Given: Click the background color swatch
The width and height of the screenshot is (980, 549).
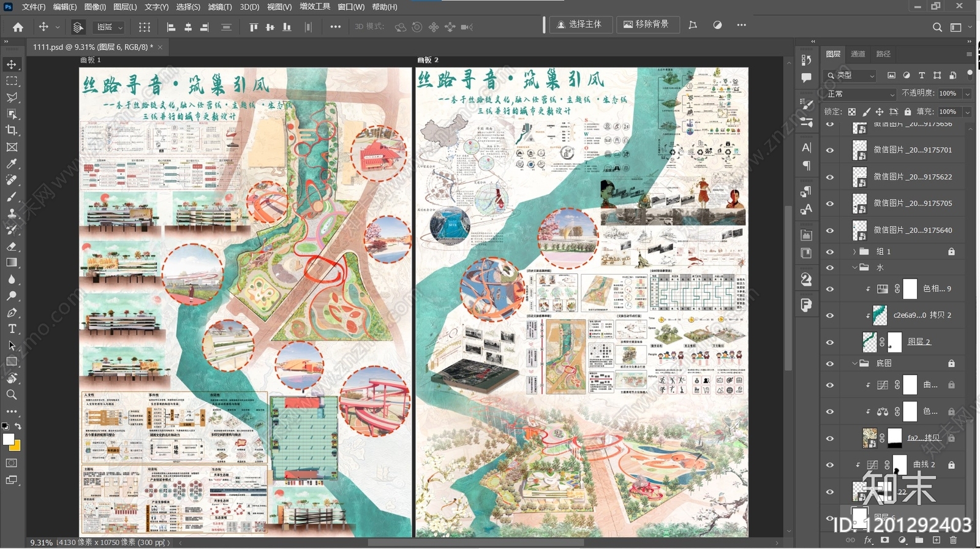Looking at the screenshot, I should 15,445.
